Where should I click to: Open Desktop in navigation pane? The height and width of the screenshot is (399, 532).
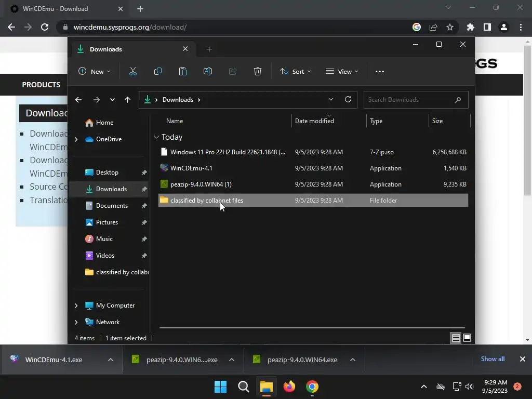pyautogui.click(x=107, y=172)
